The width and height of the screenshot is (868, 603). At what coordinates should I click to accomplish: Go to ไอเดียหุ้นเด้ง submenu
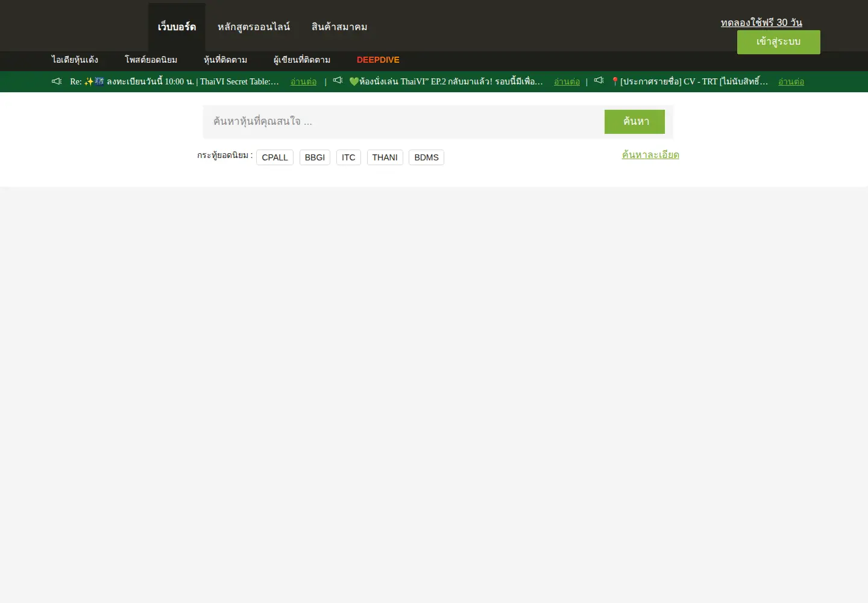click(75, 60)
